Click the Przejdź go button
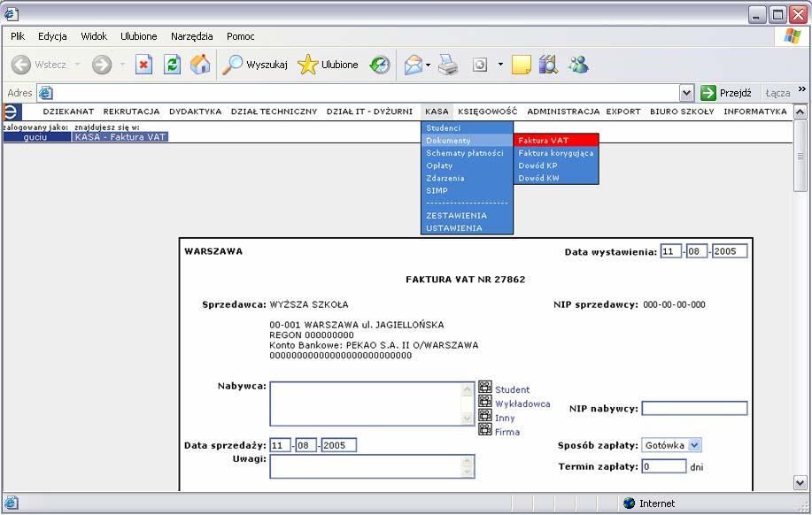812x515 pixels. [x=726, y=93]
